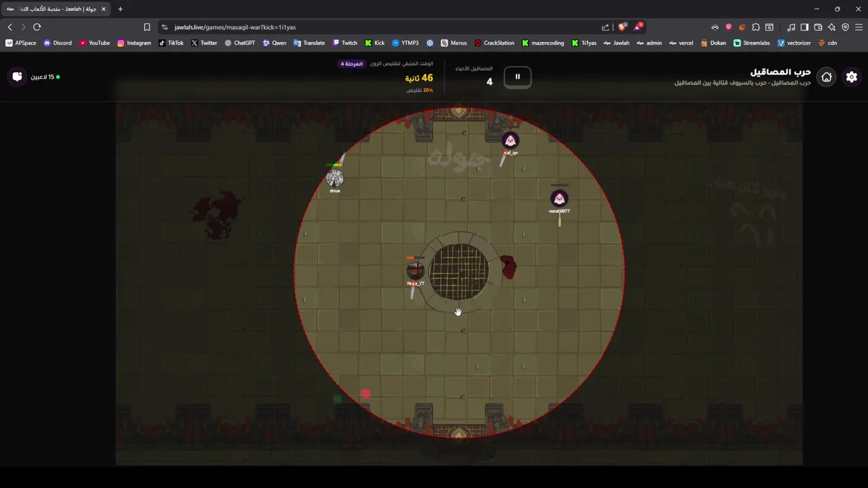Open the Brave Wallet icon

pyautogui.click(x=818, y=27)
